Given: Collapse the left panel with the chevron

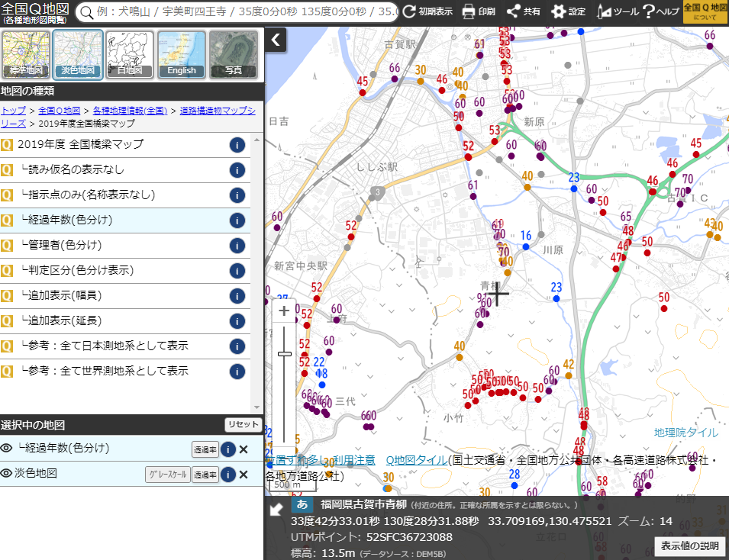Looking at the screenshot, I should [x=275, y=40].
